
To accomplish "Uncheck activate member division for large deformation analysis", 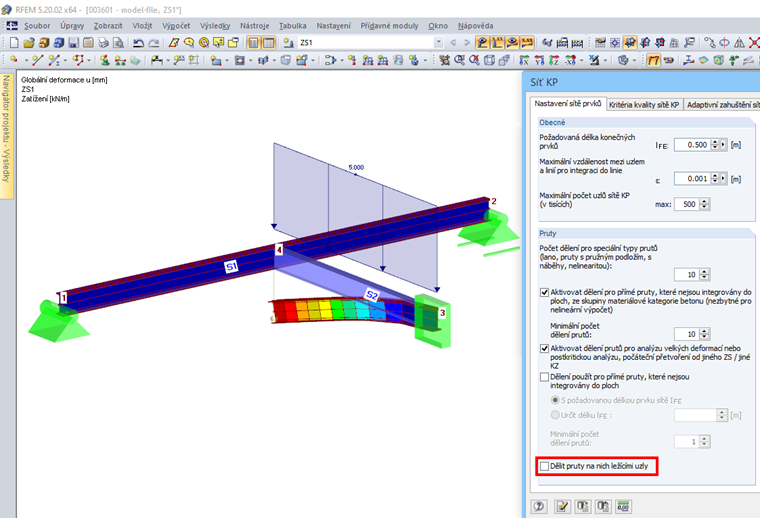I will coord(544,348).
